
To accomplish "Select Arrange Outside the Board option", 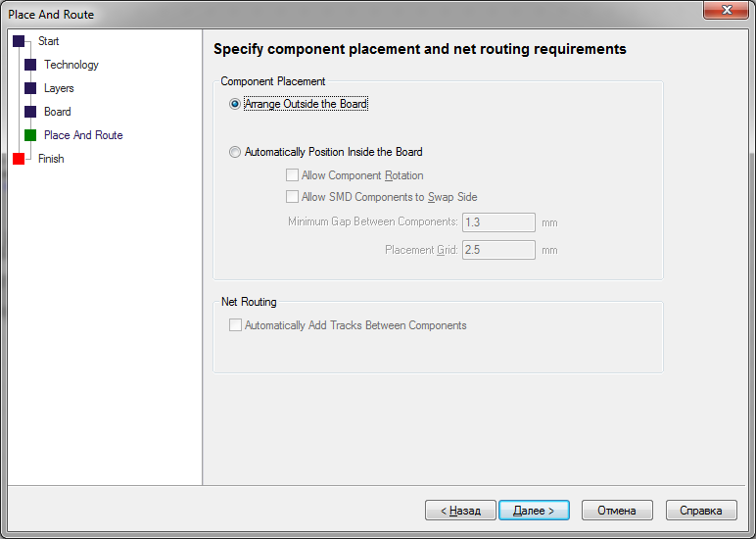I will coord(235,104).
